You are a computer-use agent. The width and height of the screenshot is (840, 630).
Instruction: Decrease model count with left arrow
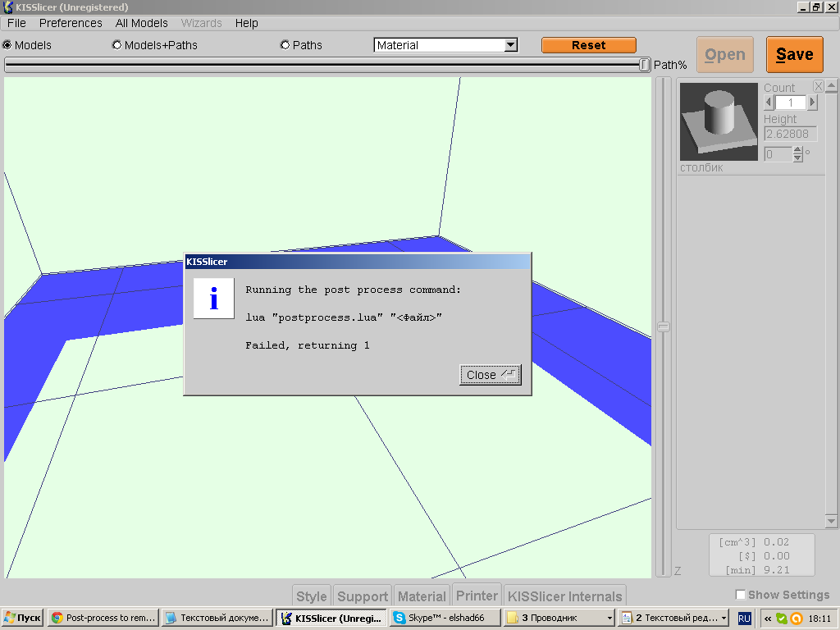(769, 102)
